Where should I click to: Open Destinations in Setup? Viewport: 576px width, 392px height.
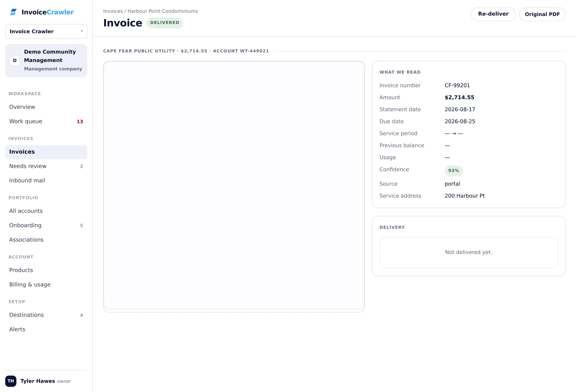(46, 315)
